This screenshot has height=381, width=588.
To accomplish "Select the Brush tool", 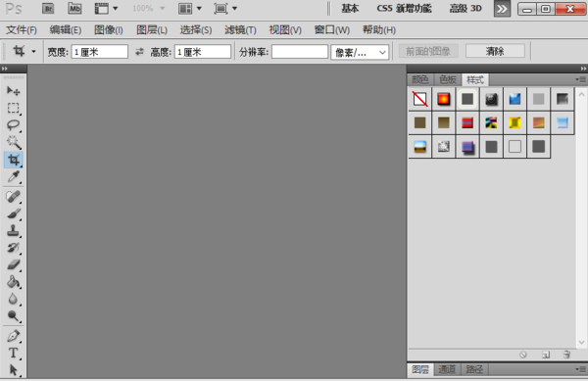I will [14, 214].
